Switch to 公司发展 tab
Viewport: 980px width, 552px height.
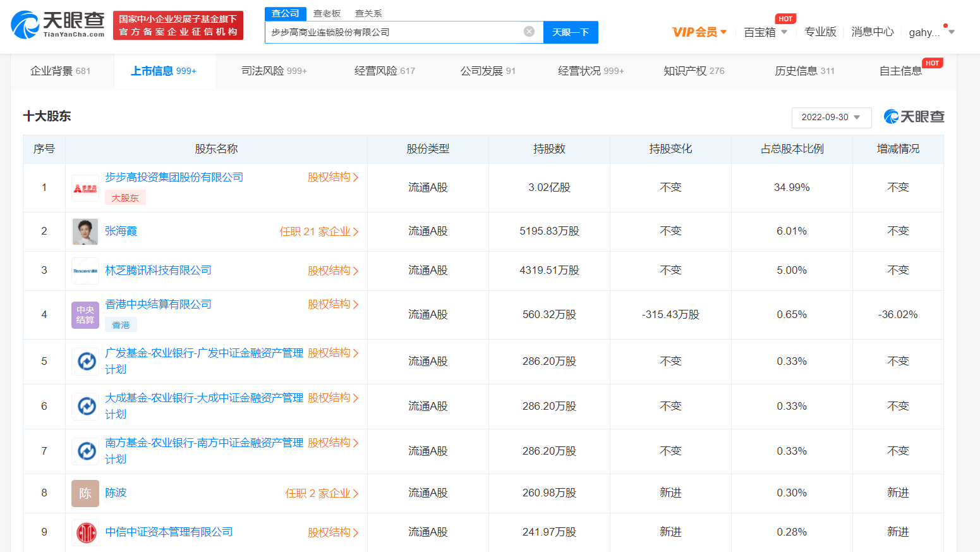pyautogui.click(x=488, y=71)
